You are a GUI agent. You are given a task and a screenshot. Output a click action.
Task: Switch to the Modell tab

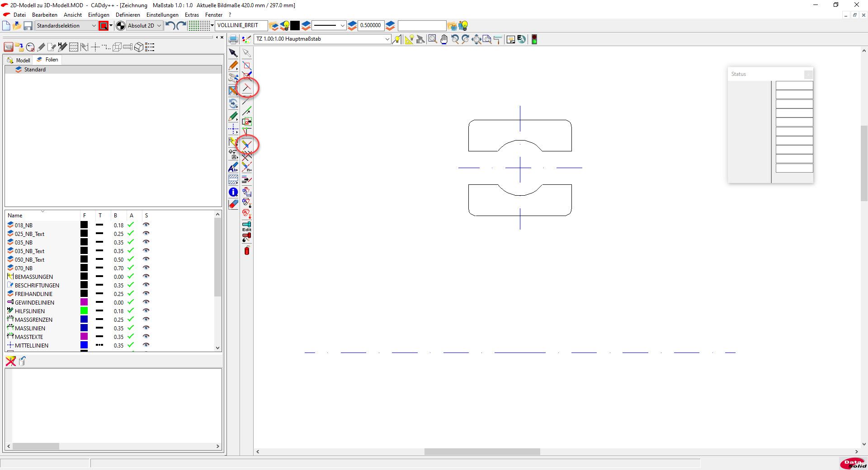coord(19,60)
